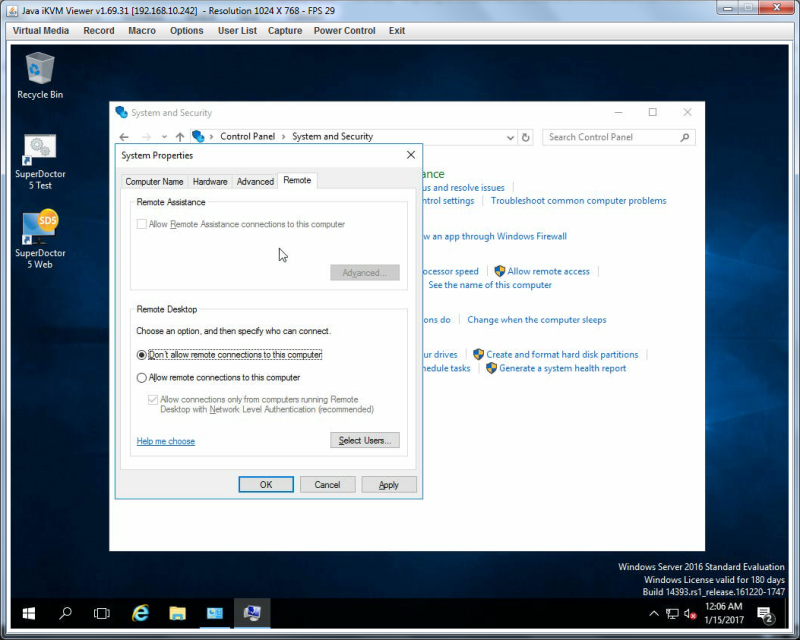This screenshot has height=640, width=800.
Task: Tick the Allow Remote Assistance connections checkbox
Action: 141,224
